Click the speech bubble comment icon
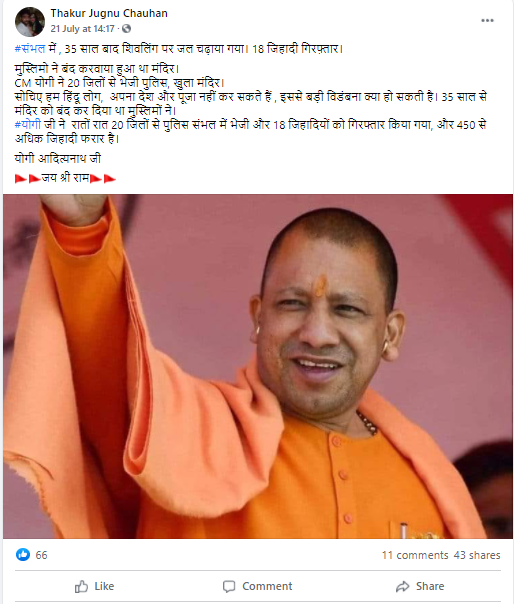Image resolution: width=514 pixels, height=604 pixels. point(229,587)
